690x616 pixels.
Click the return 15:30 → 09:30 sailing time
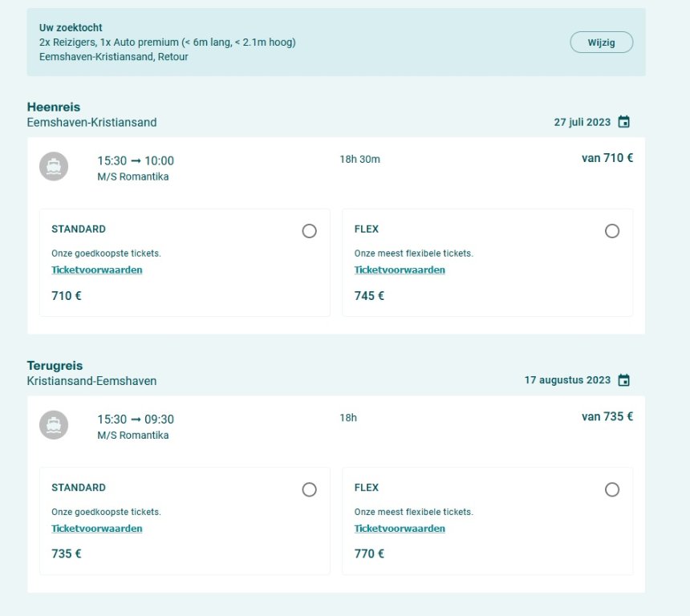[x=136, y=419]
